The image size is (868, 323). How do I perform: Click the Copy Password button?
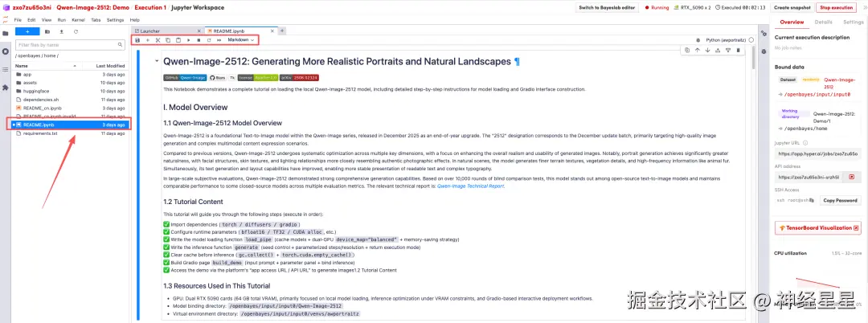839,200
